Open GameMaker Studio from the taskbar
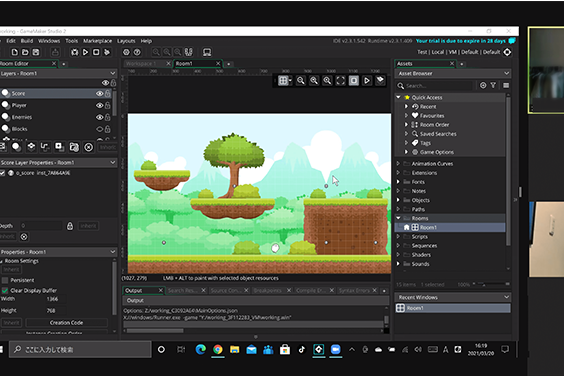The width and height of the screenshot is (564, 376). point(319,349)
